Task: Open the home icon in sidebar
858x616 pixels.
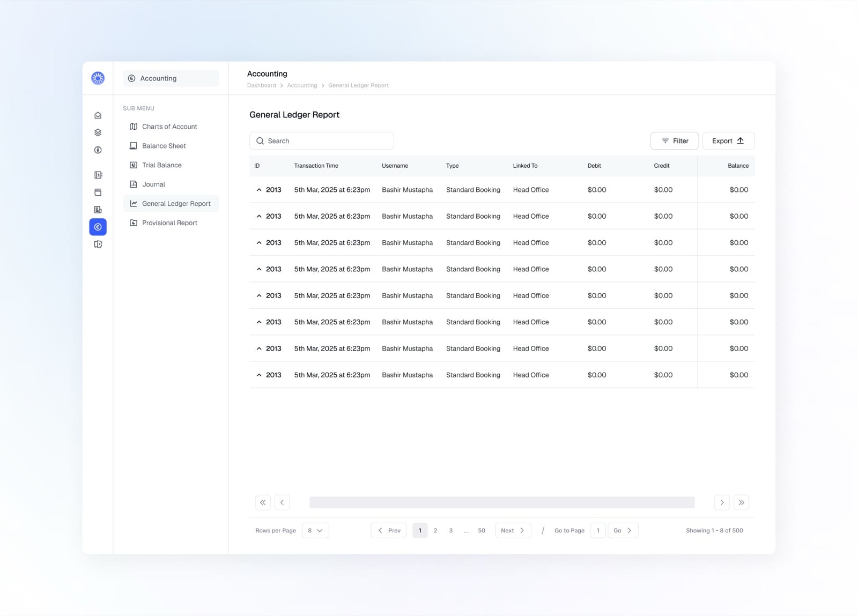Action: [x=98, y=115]
